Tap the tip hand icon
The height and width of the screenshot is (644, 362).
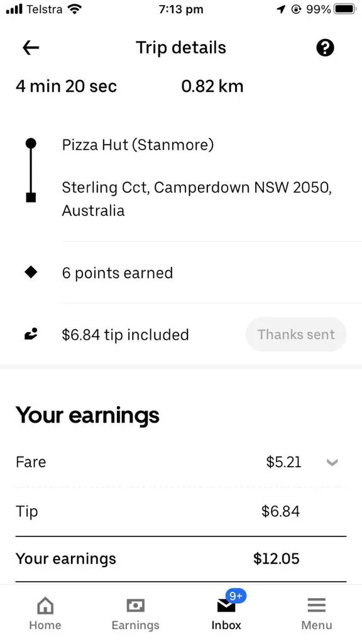tap(31, 334)
